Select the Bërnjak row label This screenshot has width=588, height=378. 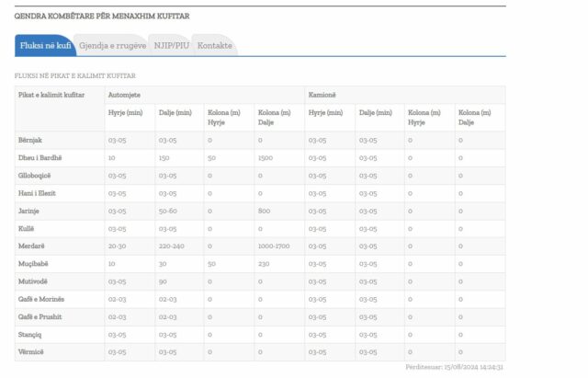(x=31, y=140)
